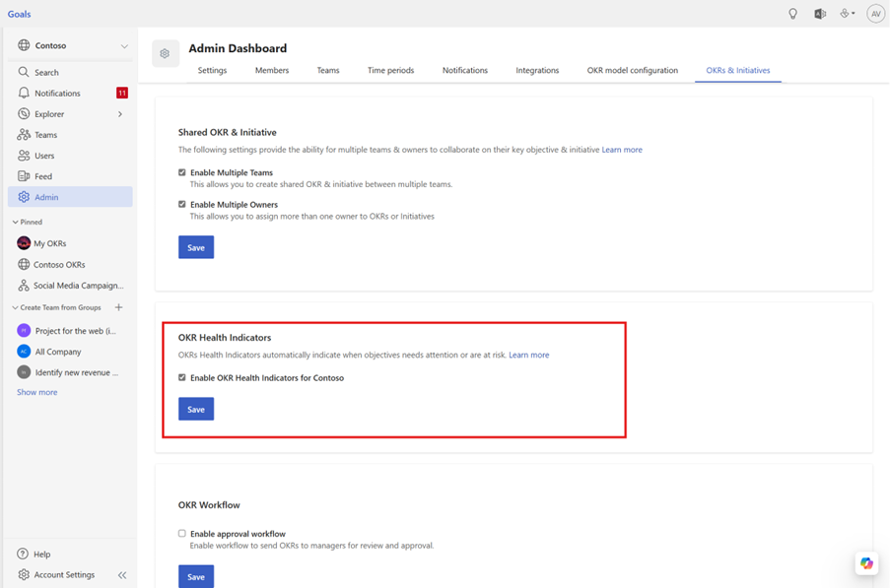Toggle Enable Multiple Owners checkbox

182,204
